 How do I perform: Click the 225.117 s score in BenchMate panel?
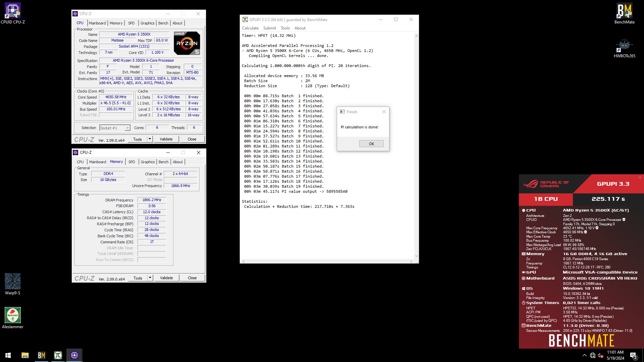608,199
